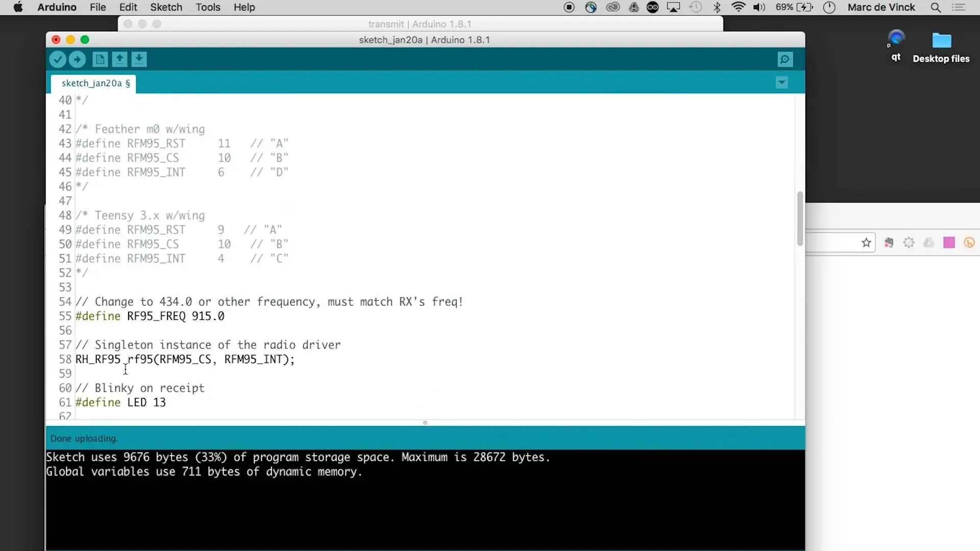Open the File menu
980x551 pixels.
97,7
